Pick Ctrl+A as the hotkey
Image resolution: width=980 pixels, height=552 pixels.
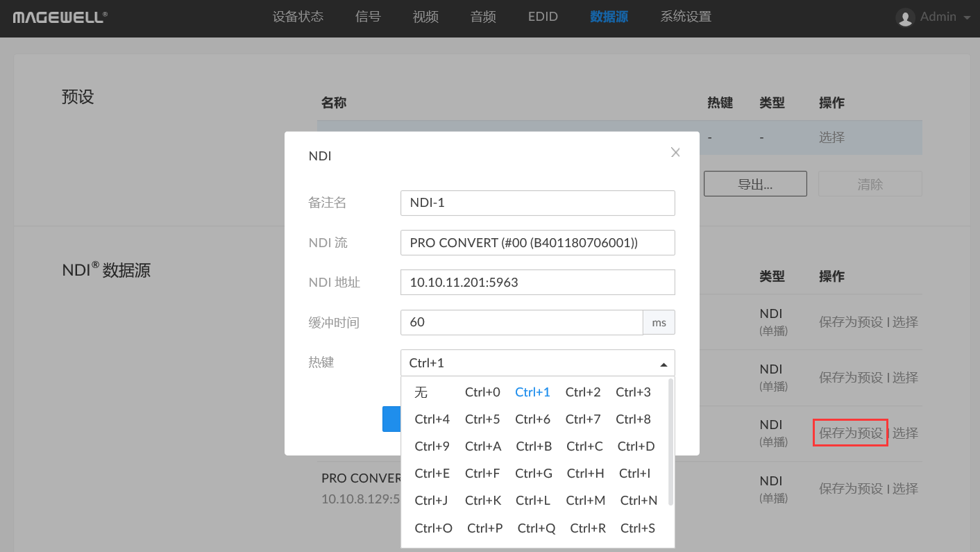(x=483, y=446)
